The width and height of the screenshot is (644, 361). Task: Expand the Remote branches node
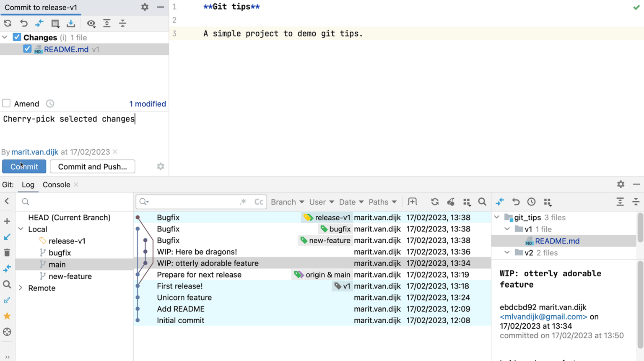coord(21,288)
